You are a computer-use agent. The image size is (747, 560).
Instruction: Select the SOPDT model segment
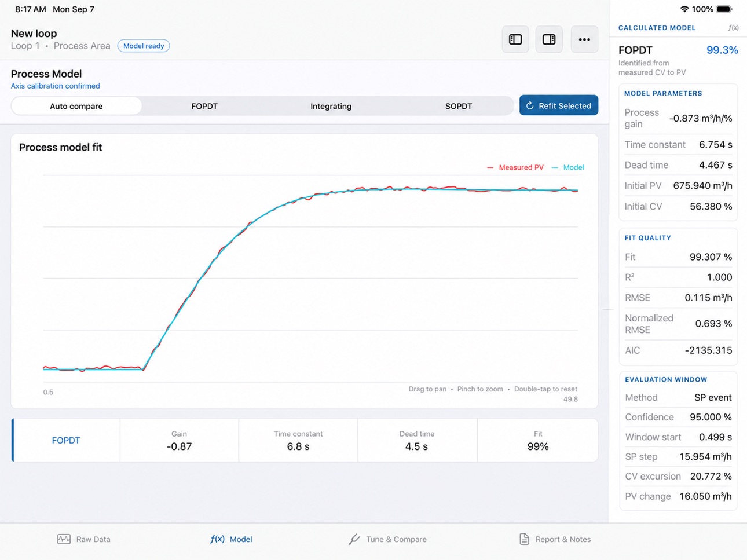(x=459, y=106)
